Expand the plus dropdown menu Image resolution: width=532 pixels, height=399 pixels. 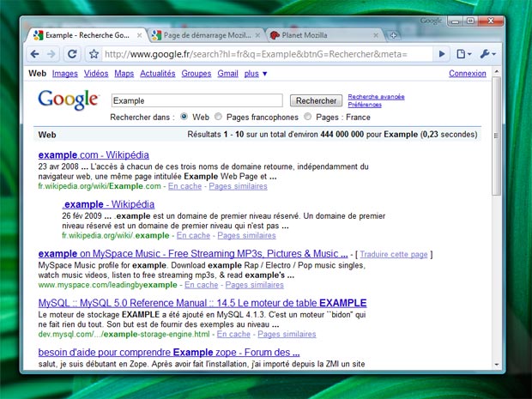point(256,74)
